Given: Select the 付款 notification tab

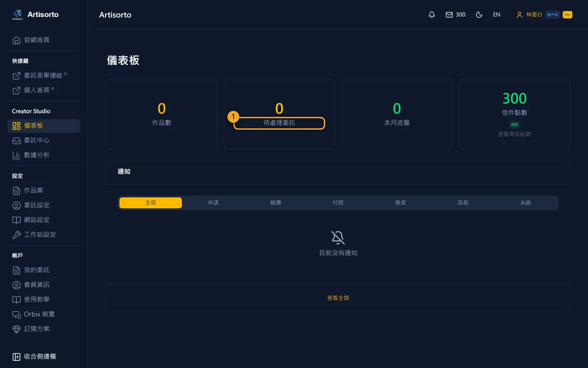Looking at the screenshot, I should tap(338, 203).
